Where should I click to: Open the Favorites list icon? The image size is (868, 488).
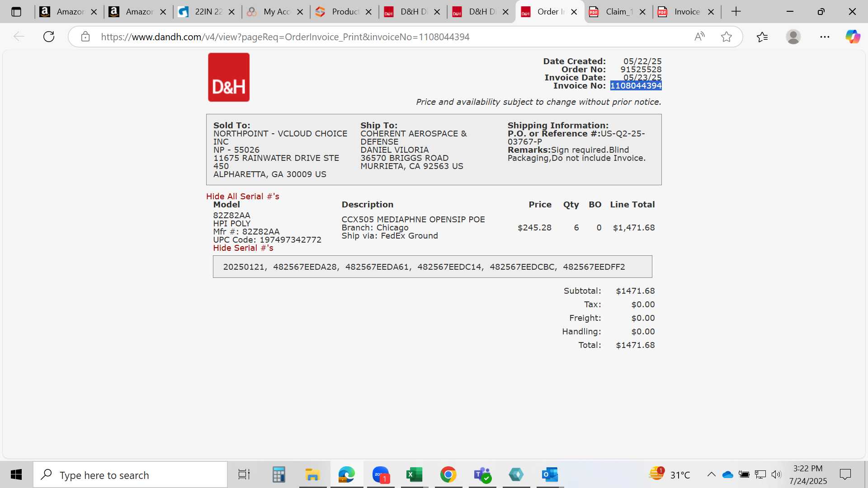coord(762,37)
